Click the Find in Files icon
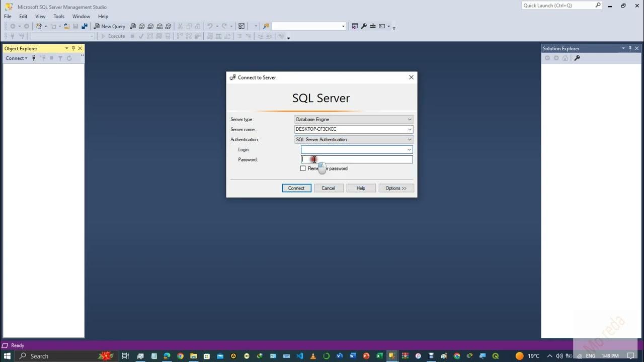The height and width of the screenshot is (362, 644). point(266,26)
